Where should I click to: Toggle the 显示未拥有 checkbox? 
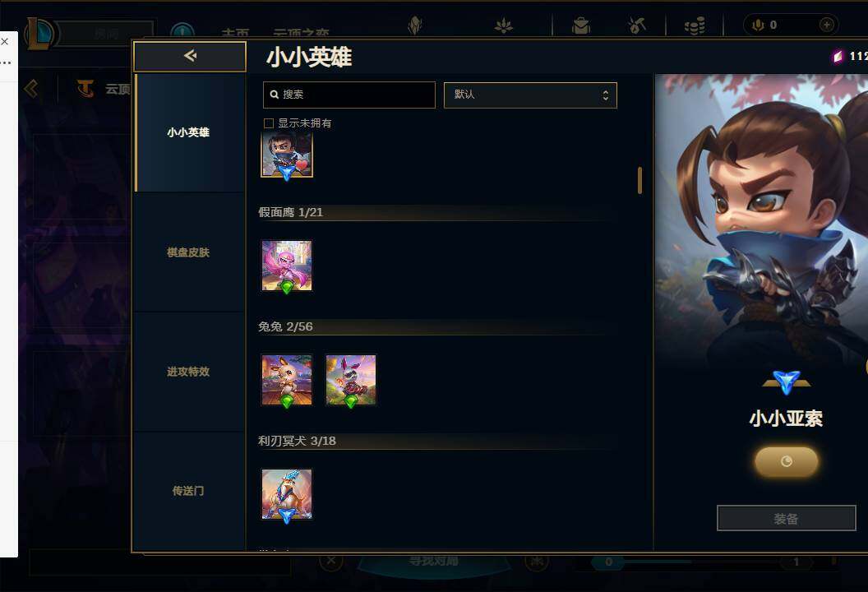(269, 123)
